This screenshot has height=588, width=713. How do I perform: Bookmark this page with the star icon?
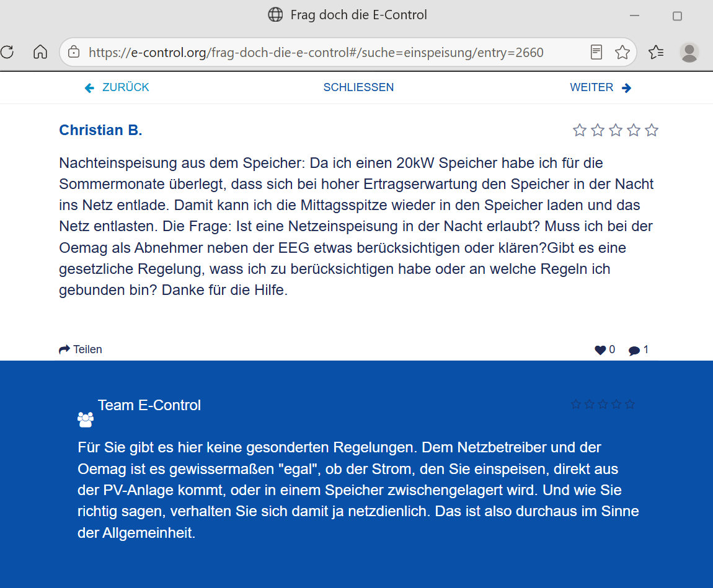pyautogui.click(x=622, y=52)
